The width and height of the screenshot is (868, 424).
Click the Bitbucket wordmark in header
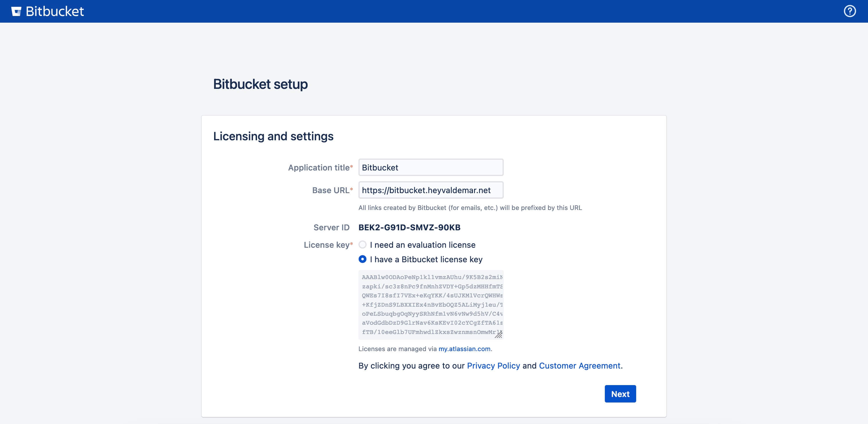click(x=55, y=11)
